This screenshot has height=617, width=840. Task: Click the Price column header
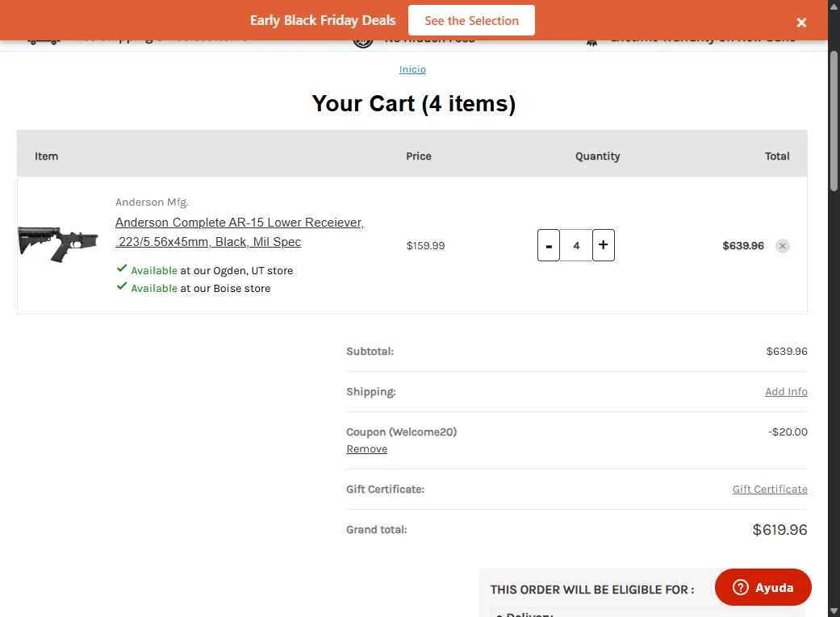(x=419, y=156)
